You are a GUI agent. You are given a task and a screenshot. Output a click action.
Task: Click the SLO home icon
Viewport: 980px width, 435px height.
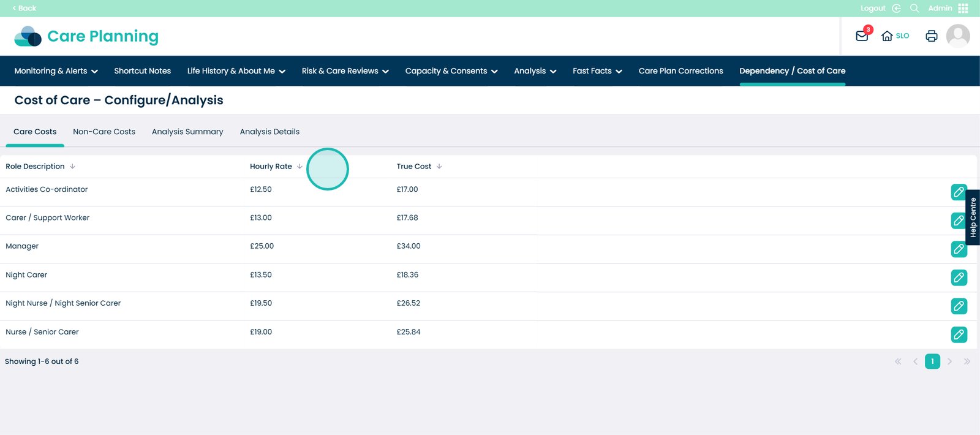[887, 36]
